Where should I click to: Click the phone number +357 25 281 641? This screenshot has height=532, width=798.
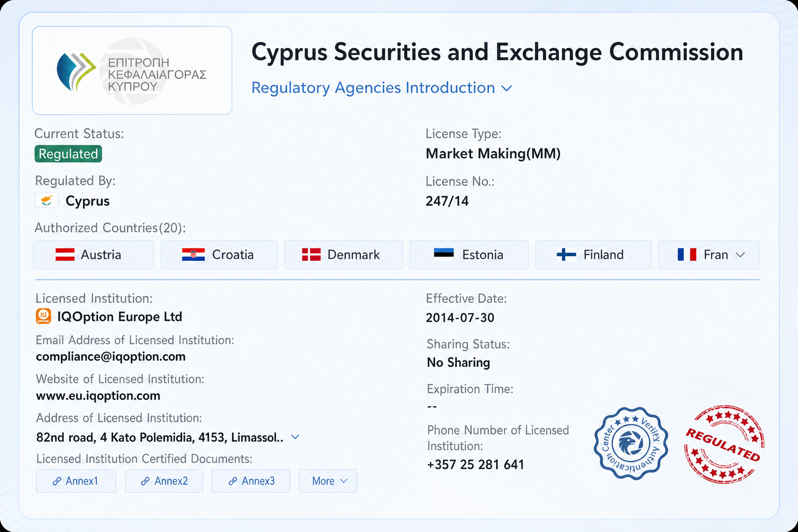[x=475, y=464]
